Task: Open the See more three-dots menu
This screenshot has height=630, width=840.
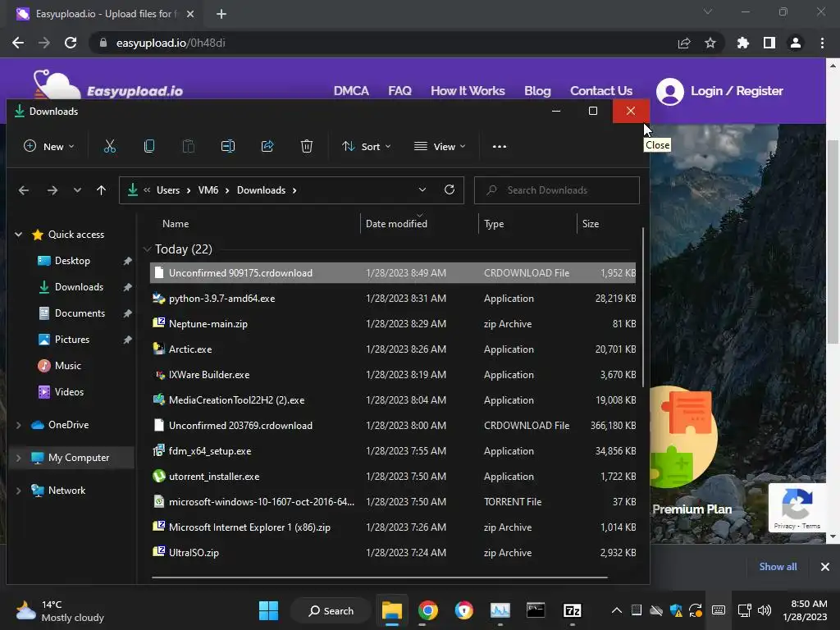Action: pos(500,146)
